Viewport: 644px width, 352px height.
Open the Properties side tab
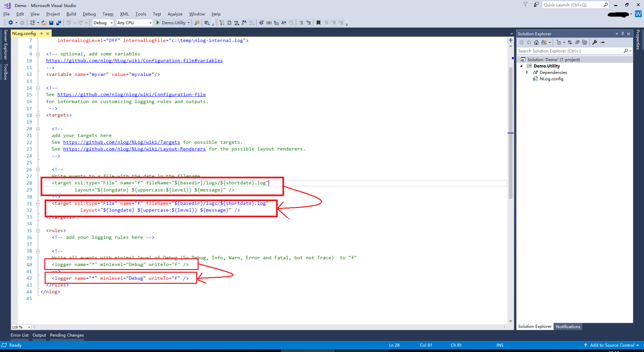coord(638,39)
